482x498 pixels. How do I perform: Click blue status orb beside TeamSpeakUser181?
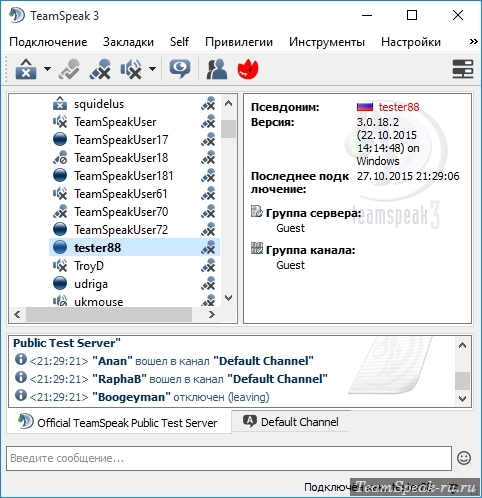click(x=60, y=176)
